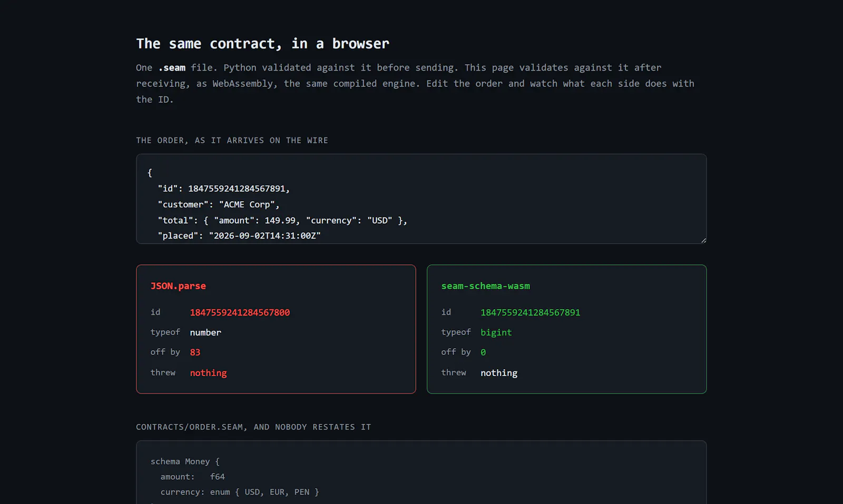Click the green off by 0 value
843x504 pixels.
pyautogui.click(x=483, y=352)
